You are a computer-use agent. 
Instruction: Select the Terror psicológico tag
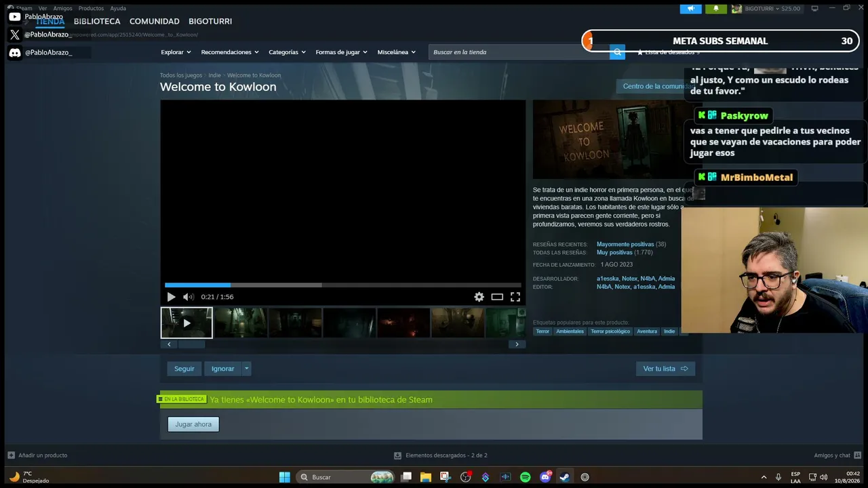coord(610,331)
